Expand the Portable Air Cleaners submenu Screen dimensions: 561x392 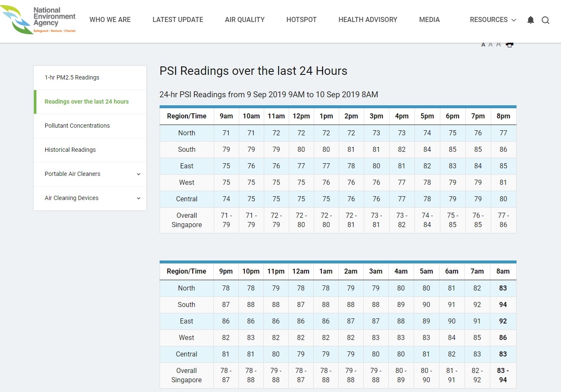138,174
